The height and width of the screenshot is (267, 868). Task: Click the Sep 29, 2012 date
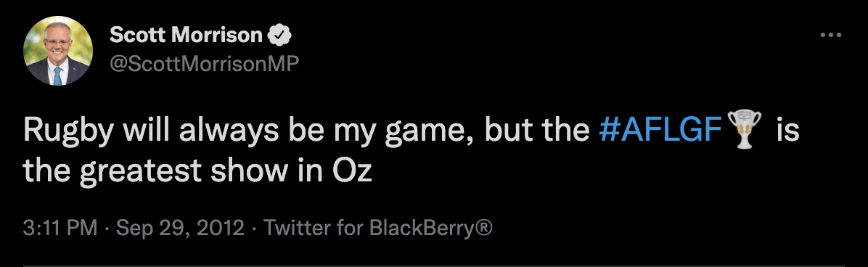(x=180, y=228)
